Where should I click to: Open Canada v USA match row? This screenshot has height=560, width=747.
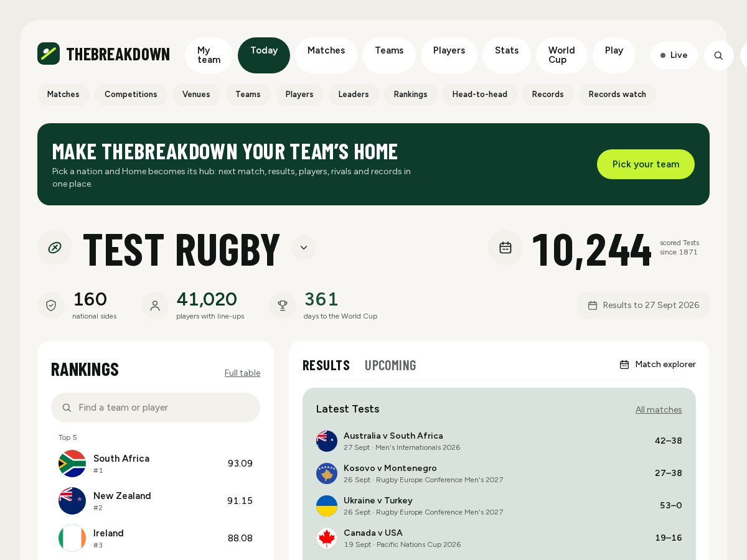[499, 538]
